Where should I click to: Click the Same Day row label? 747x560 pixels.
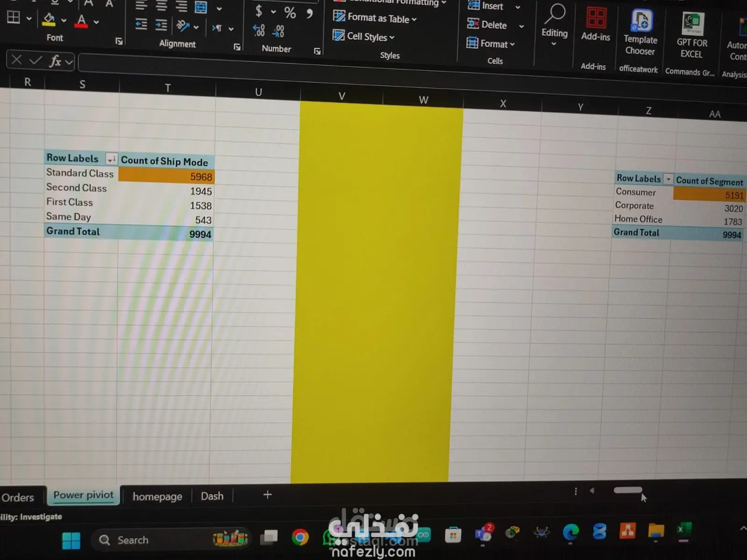click(x=69, y=217)
